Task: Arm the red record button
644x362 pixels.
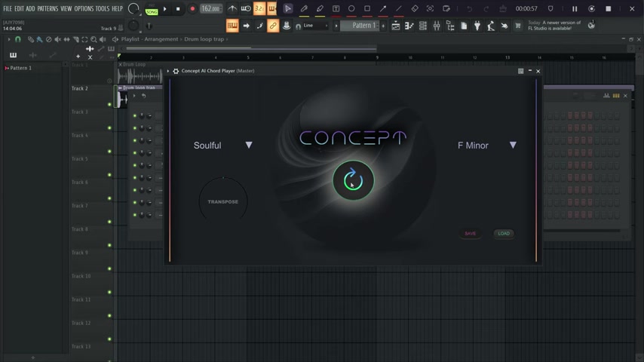Action: coord(192,8)
